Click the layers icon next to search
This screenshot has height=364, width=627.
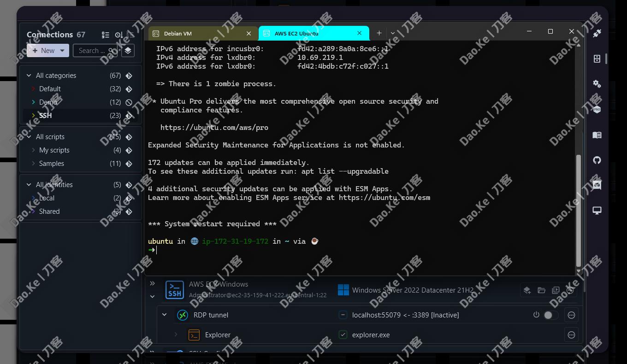128,50
